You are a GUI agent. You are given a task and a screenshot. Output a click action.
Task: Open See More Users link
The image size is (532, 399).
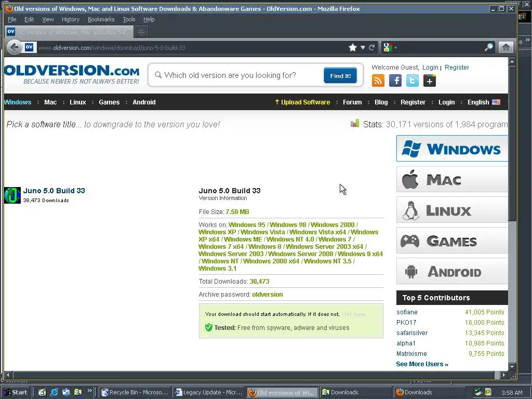tap(422, 364)
